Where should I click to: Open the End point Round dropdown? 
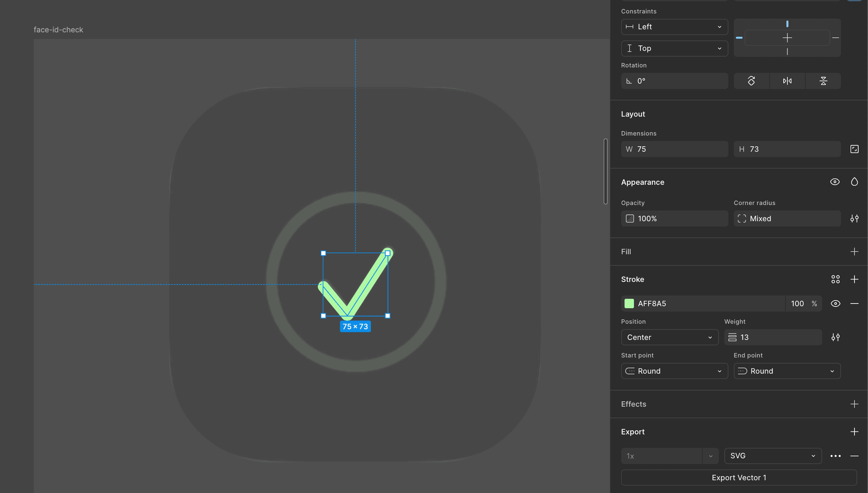pos(787,371)
